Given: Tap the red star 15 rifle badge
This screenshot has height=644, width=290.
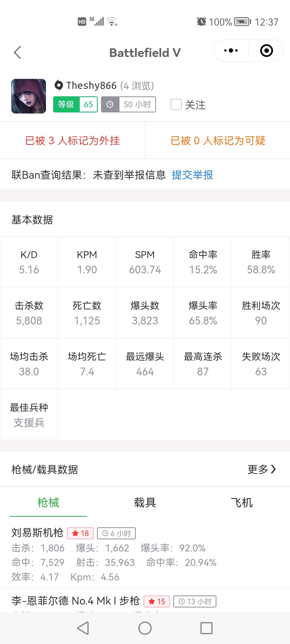Looking at the screenshot, I should (157, 601).
